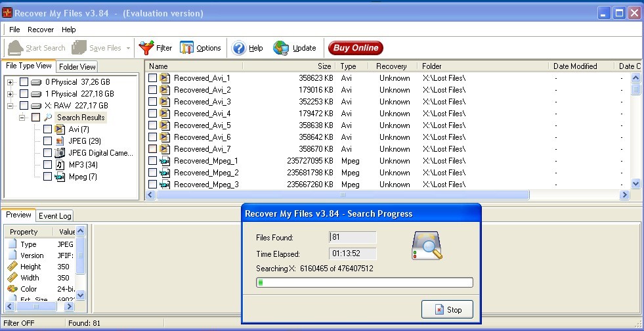
Task: Switch to the Event Log tab
Action: click(55, 215)
